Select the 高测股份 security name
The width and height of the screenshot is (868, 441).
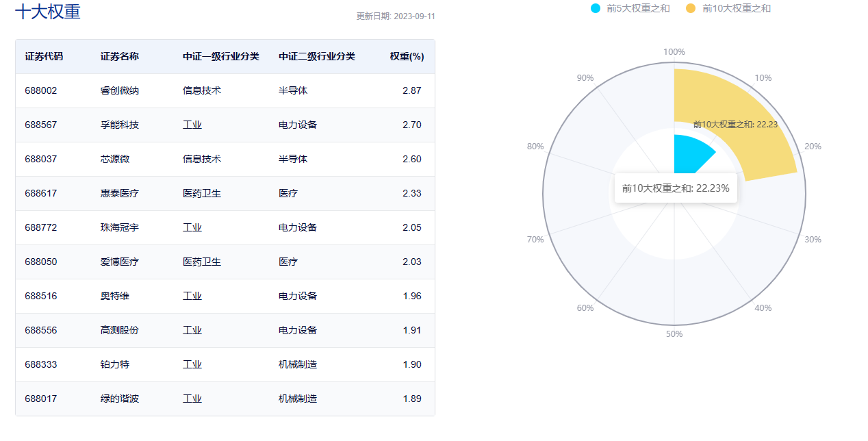119,330
